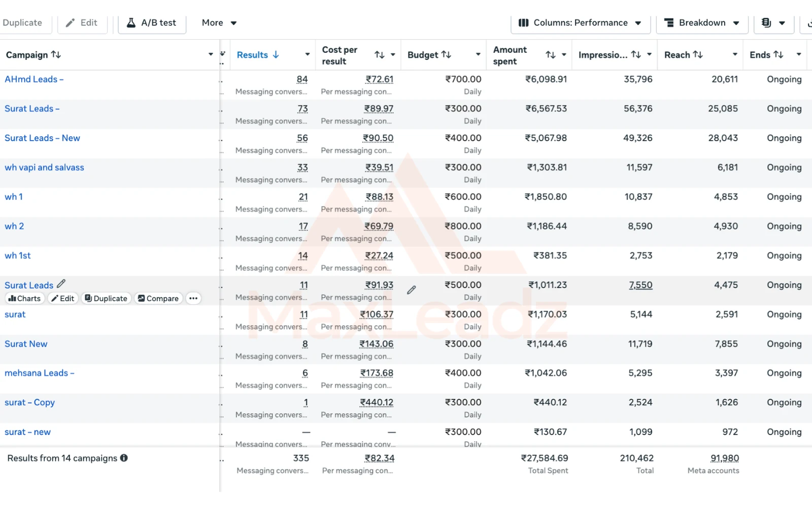Open Charts for Surat Leads campaign

tap(24, 298)
